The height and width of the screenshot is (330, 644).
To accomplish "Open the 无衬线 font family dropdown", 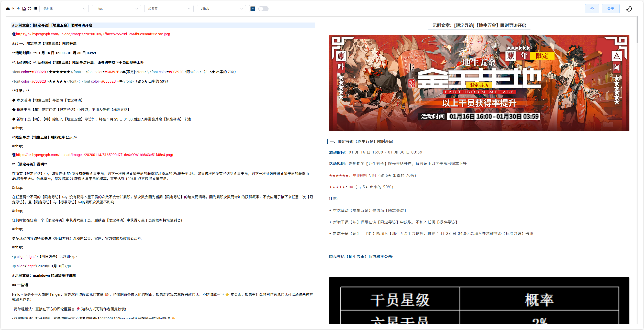I will coord(64,9).
